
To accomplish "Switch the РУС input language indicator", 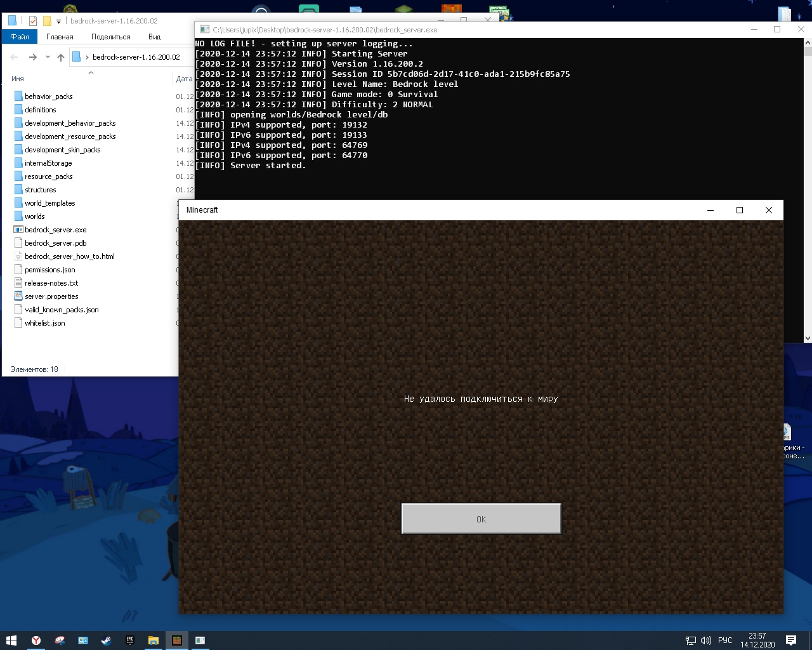I will click(x=725, y=640).
